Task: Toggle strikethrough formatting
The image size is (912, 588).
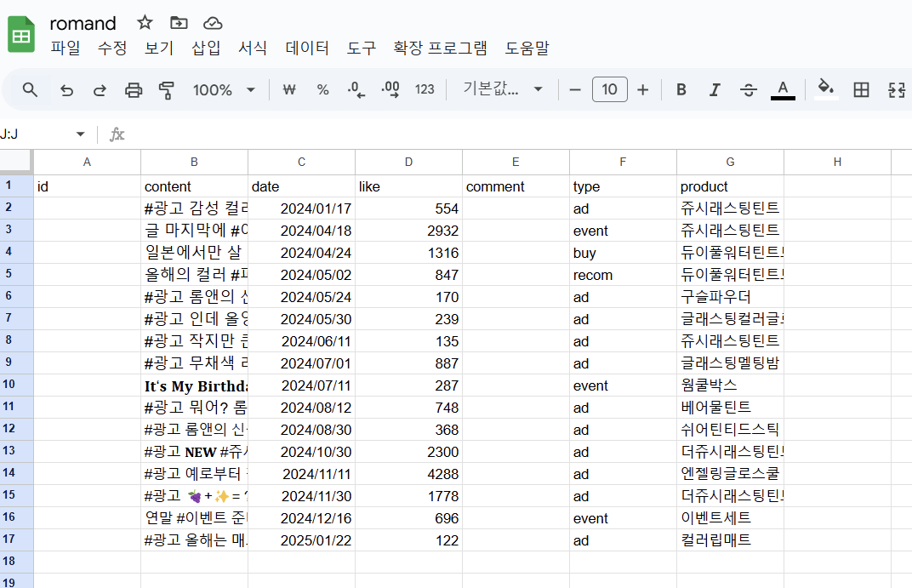Action: pyautogui.click(x=749, y=89)
